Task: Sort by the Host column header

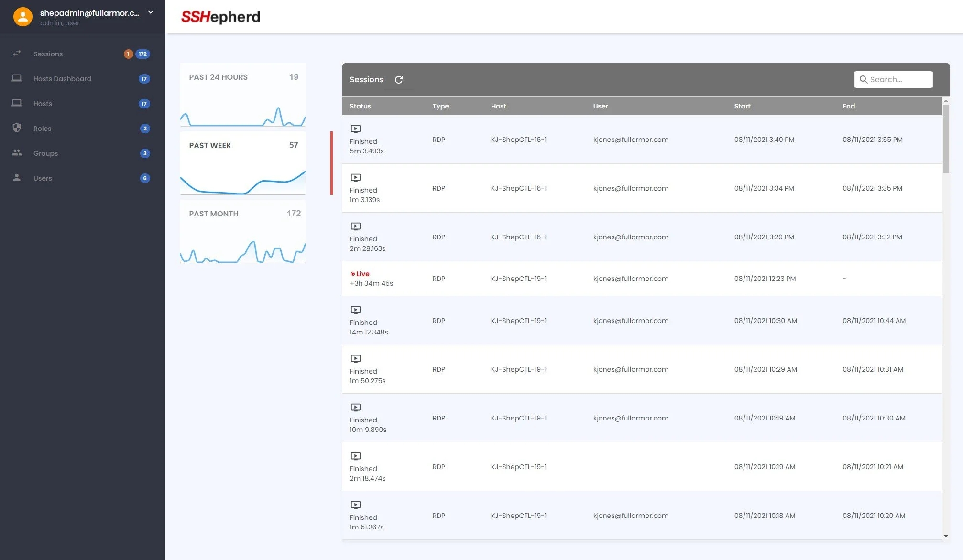Action: pos(498,106)
